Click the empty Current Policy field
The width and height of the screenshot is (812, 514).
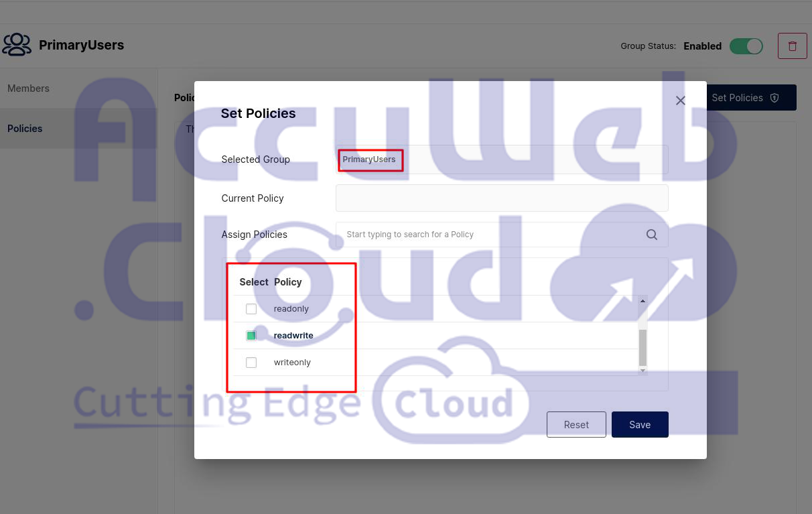pos(501,198)
